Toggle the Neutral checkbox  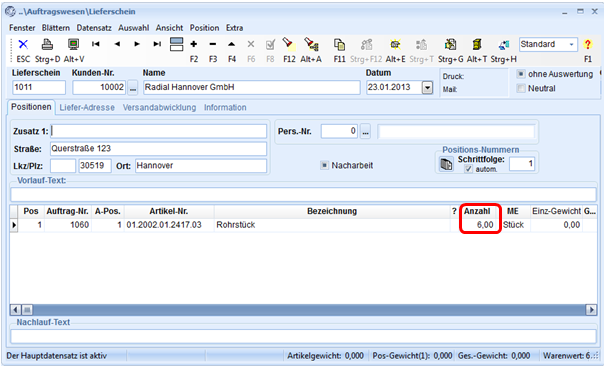pos(521,89)
